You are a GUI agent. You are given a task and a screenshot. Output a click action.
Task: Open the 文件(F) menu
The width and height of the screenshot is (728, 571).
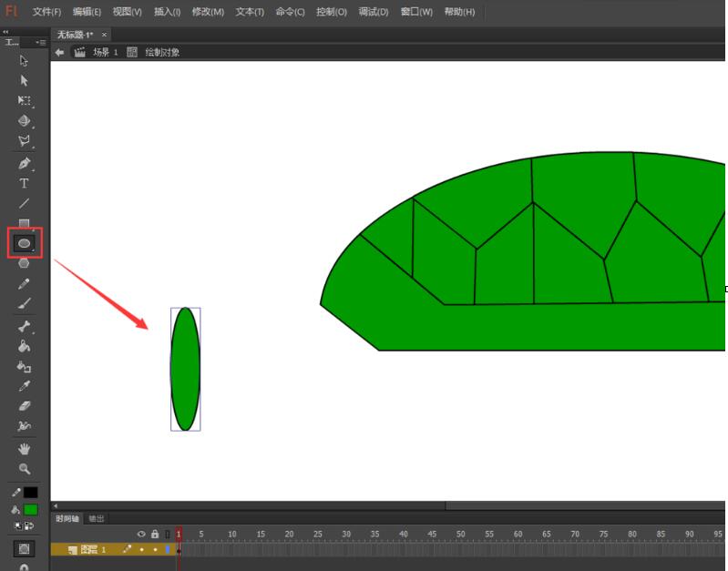[46, 12]
